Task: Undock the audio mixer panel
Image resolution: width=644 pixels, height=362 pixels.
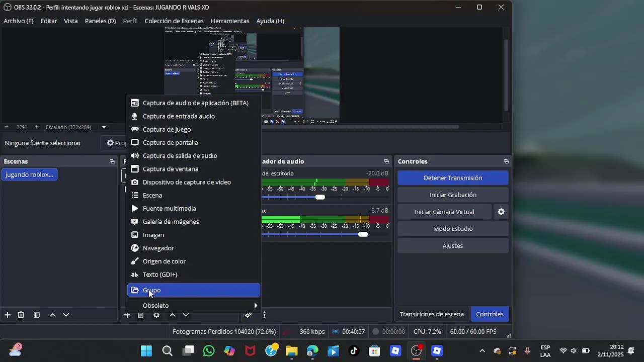Action: [386, 161]
